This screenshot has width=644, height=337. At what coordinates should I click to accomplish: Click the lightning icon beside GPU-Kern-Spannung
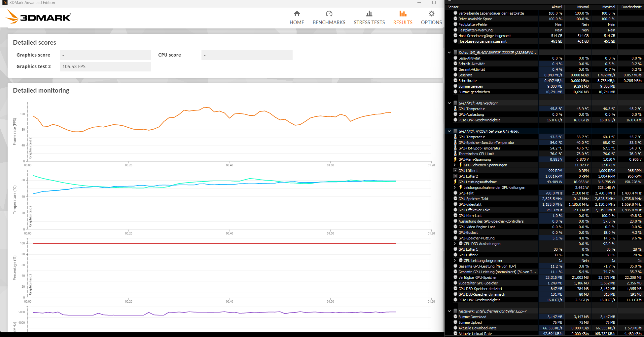[x=455, y=159]
